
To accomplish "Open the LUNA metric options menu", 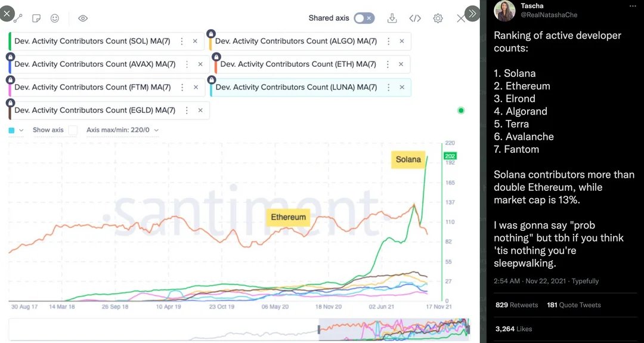I will click(389, 87).
